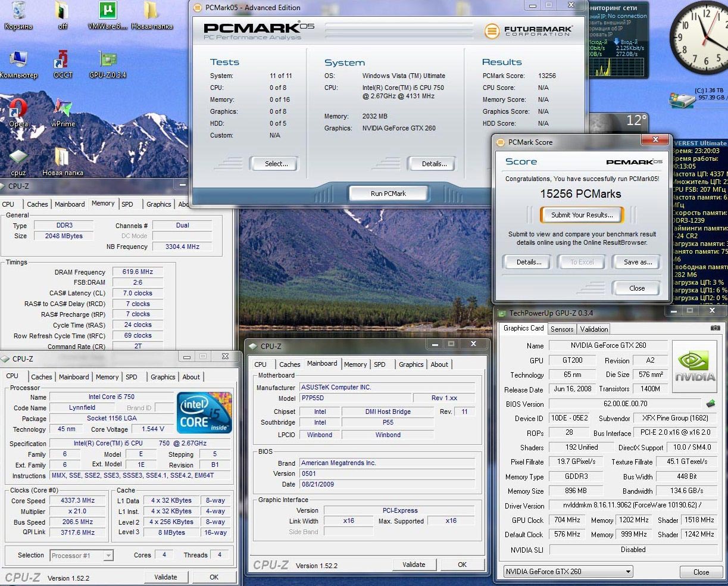Select Graphics Card tab in GPU-Z

[x=524, y=328]
